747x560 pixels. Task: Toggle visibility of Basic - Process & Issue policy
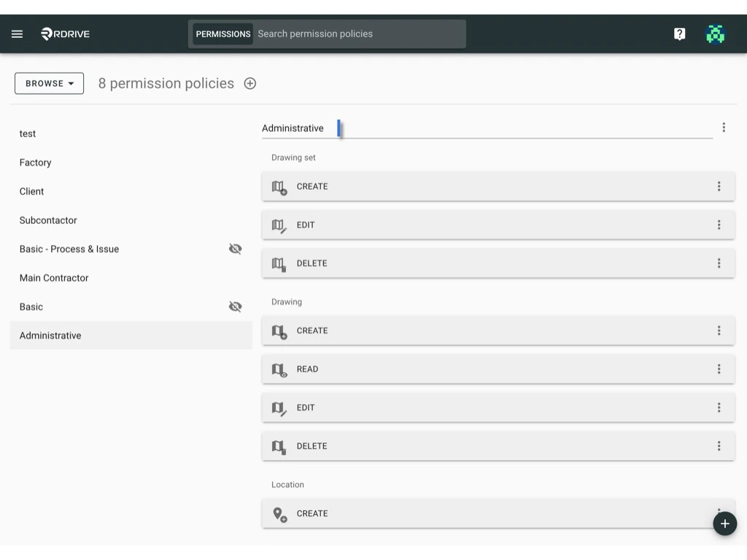235,249
